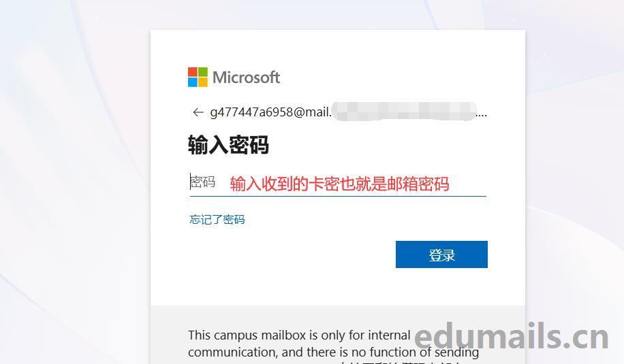The image size is (624, 364).
Task: Click the blue 登录 sign-in button
Action: pyautogui.click(x=441, y=254)
